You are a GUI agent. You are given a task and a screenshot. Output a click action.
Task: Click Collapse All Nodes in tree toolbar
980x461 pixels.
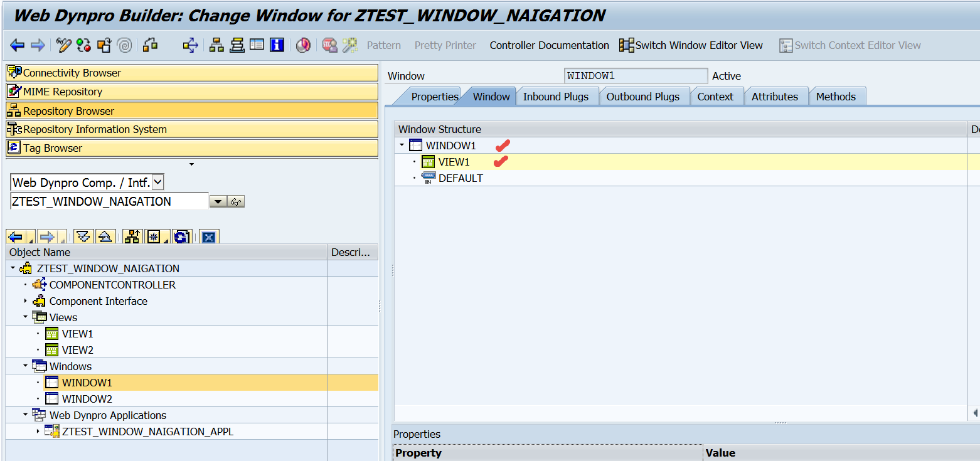point(105,237)
